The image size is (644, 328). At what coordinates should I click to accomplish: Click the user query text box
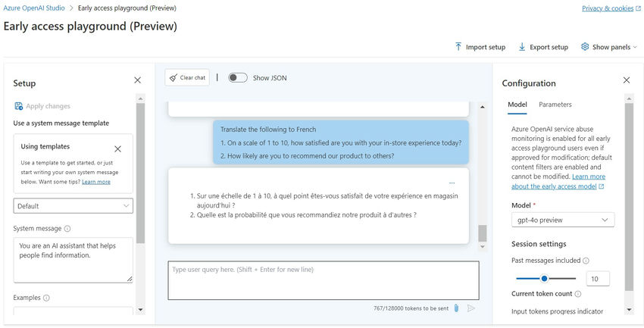323,280
